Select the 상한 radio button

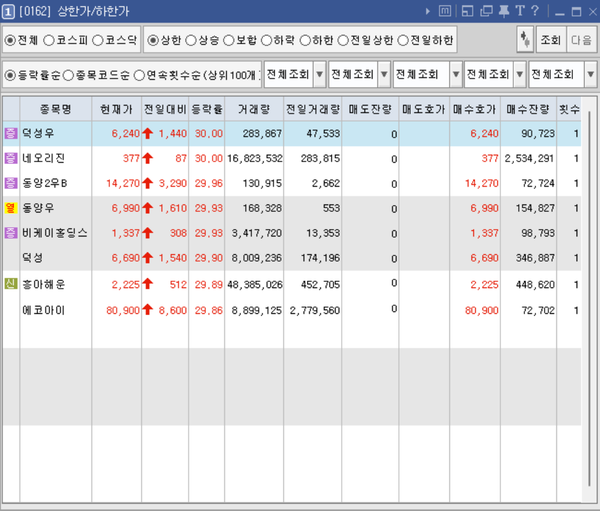[153, 40]
